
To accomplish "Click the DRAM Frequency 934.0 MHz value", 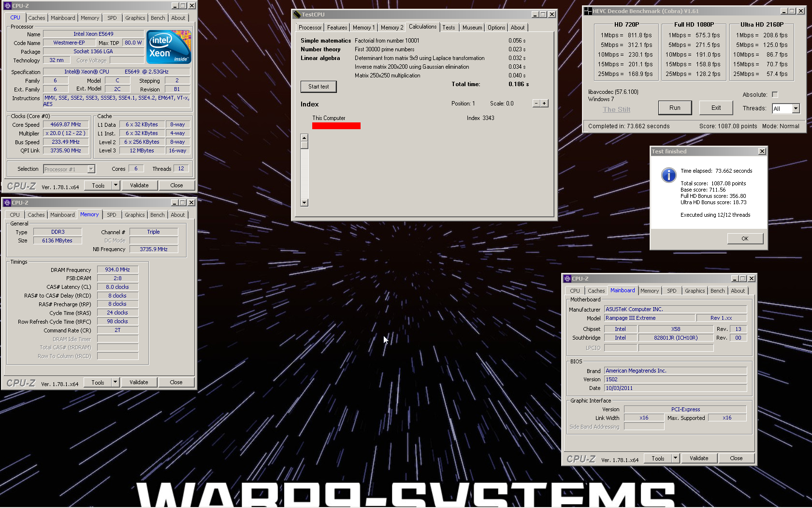I will (x=117, y=269).
